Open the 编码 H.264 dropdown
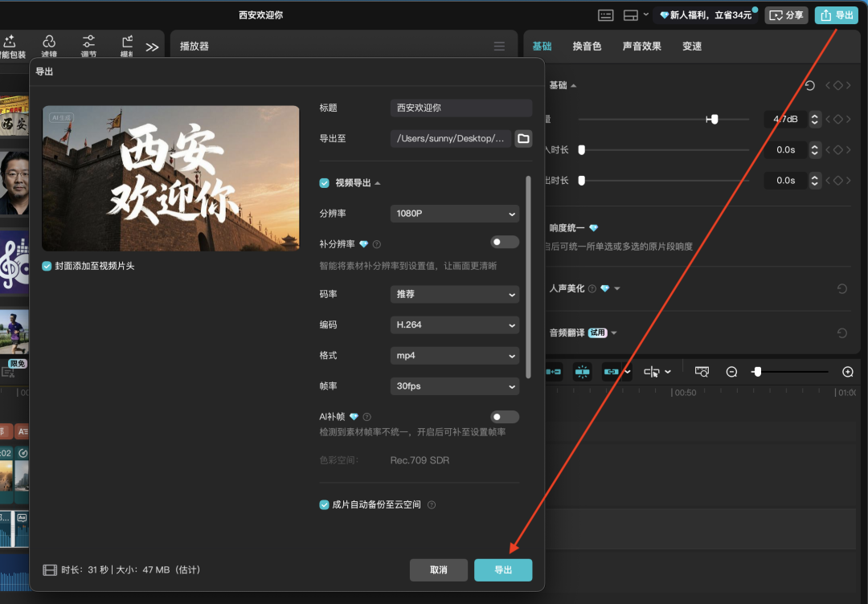 point(454,324)
